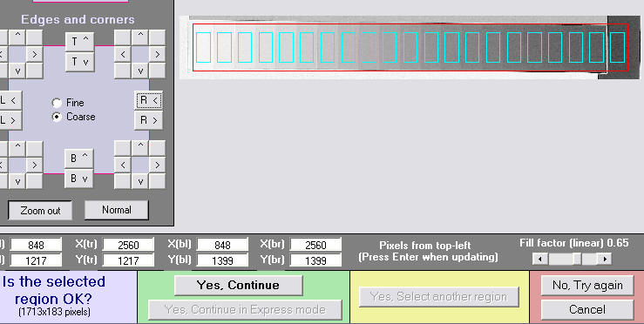This screenshot has height=324, width=644.
Task: Click 'No, Try again' button
Action: (x=587, y=286)
